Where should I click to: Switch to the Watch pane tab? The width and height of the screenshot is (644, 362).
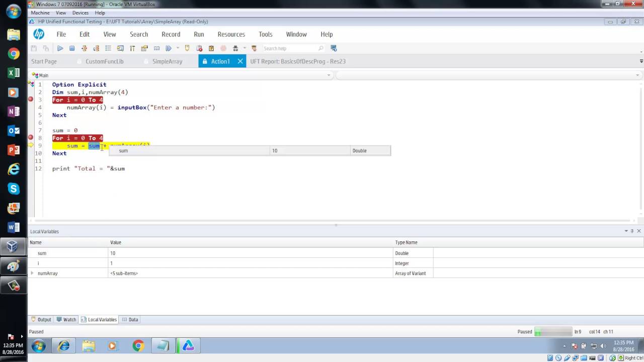coord(66,319)
